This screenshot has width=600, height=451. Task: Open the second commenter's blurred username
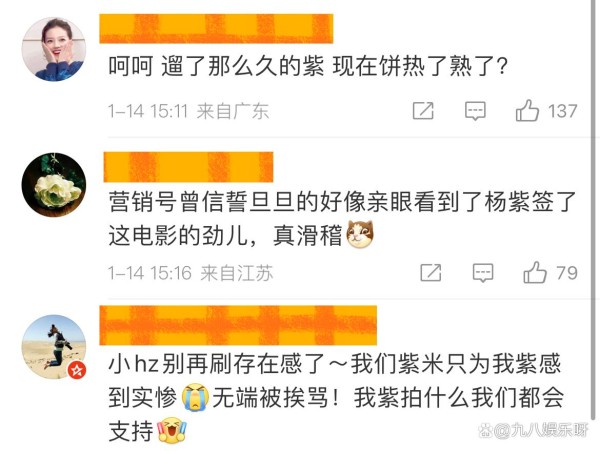pyautogui.click(x=188, y=167)
